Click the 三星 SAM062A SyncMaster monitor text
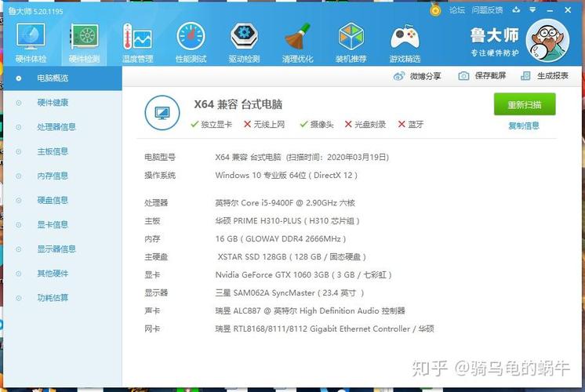Screen dimensions: 585x392 289,292
